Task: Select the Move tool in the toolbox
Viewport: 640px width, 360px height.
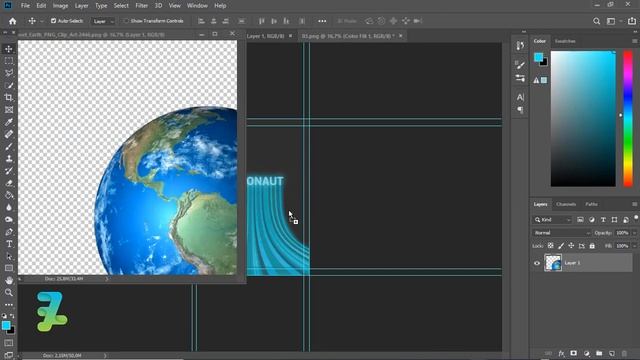Action: point(9,49)
